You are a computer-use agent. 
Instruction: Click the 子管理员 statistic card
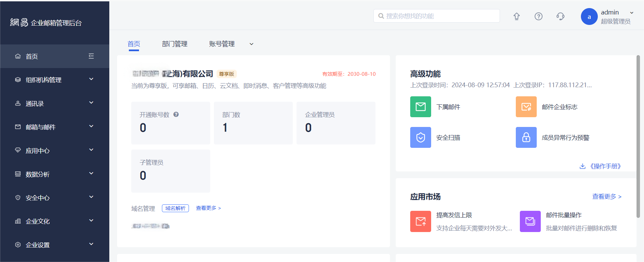pyautogui.click(x=171, y=171)
